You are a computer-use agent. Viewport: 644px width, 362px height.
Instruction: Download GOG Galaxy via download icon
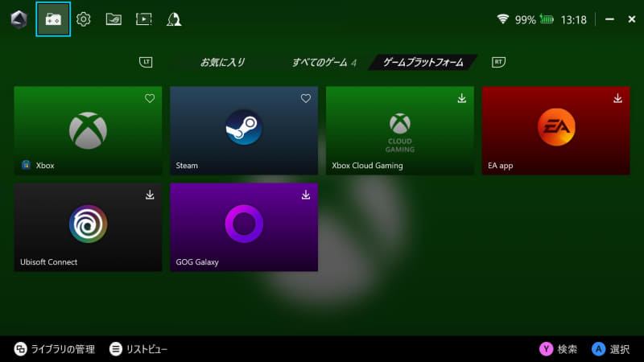[306, 195]
